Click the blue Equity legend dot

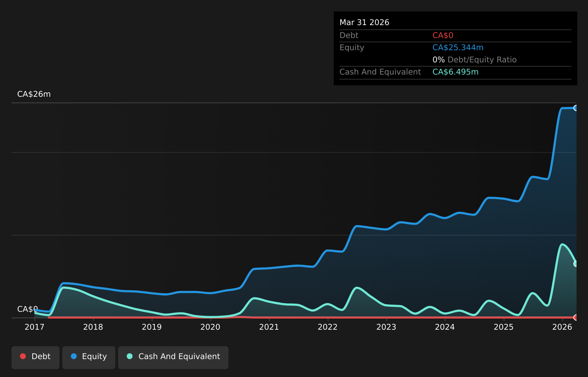(x=74, y=356)
